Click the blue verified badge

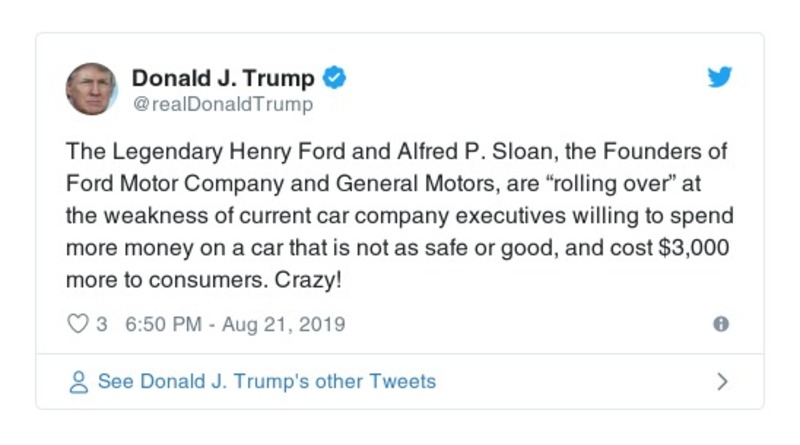tap(337, 78)
